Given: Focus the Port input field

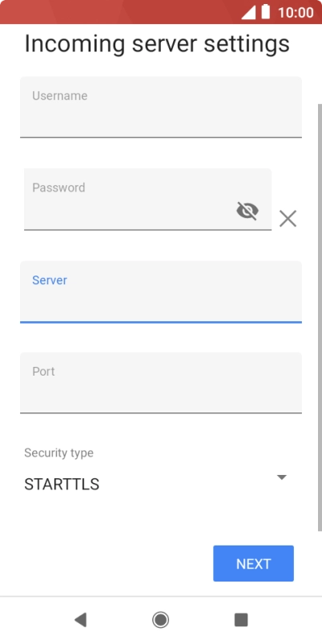Looking at the screenshot, I should 161,383.
